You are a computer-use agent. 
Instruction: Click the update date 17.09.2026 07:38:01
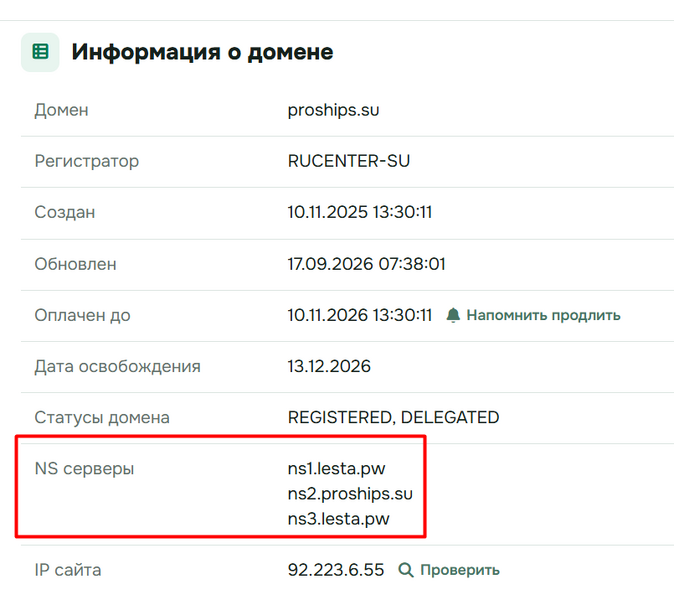click(x=366, y=264)
